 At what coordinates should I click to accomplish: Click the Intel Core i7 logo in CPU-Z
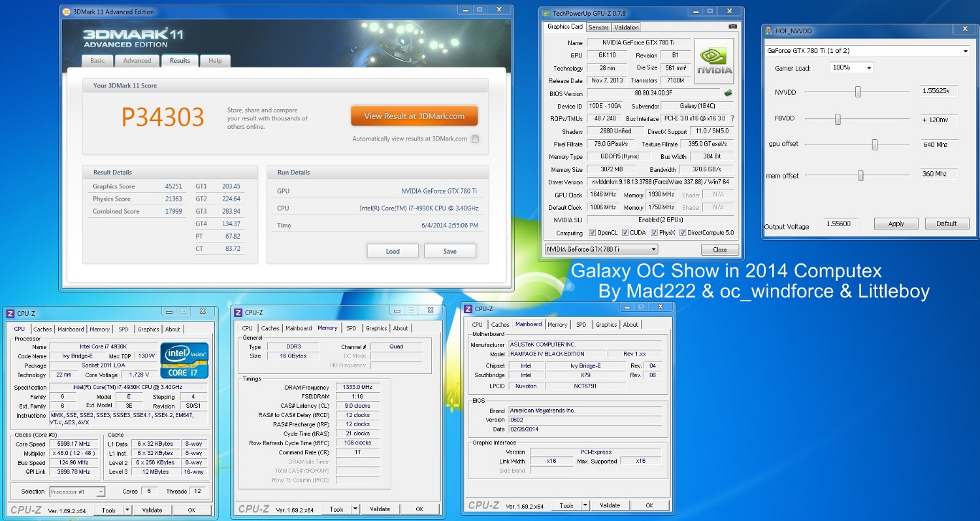(x=185, y=360)
